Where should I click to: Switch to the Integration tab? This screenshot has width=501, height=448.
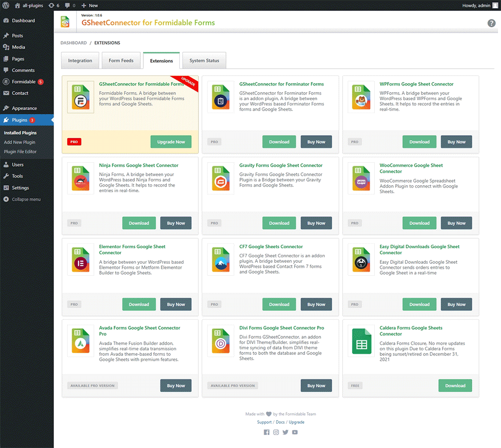pyautogui.click(x=80, y=61)
